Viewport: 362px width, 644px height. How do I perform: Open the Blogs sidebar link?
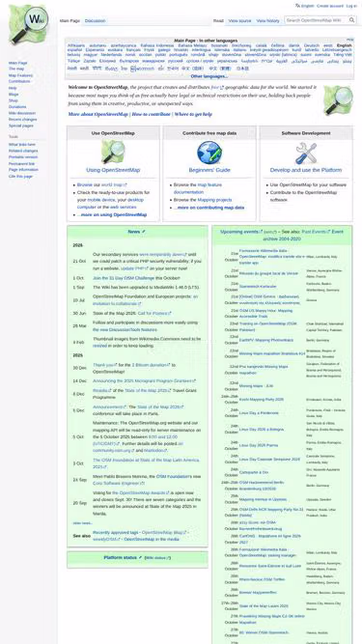14,94
